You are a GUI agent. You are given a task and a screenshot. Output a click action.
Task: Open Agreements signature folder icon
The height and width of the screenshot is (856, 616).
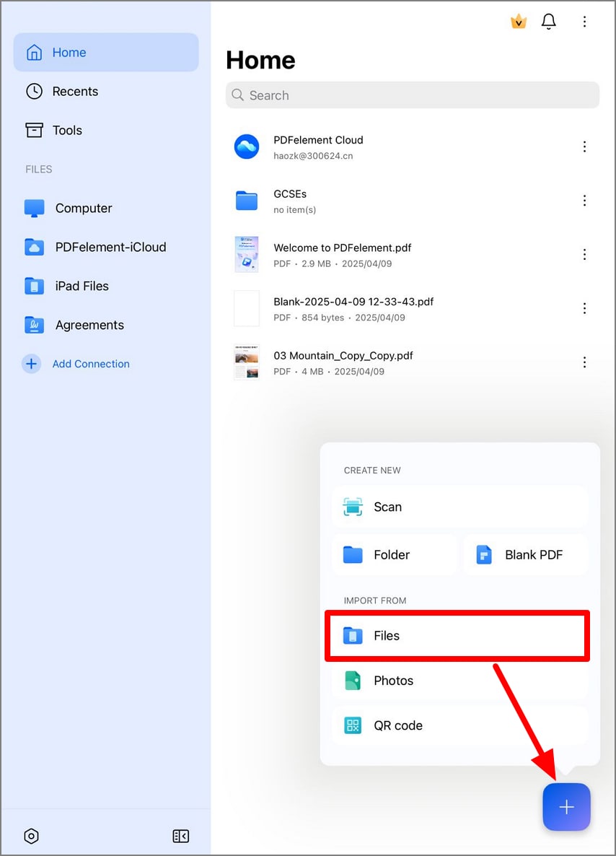pyautogui.click(x=35, y=325)
